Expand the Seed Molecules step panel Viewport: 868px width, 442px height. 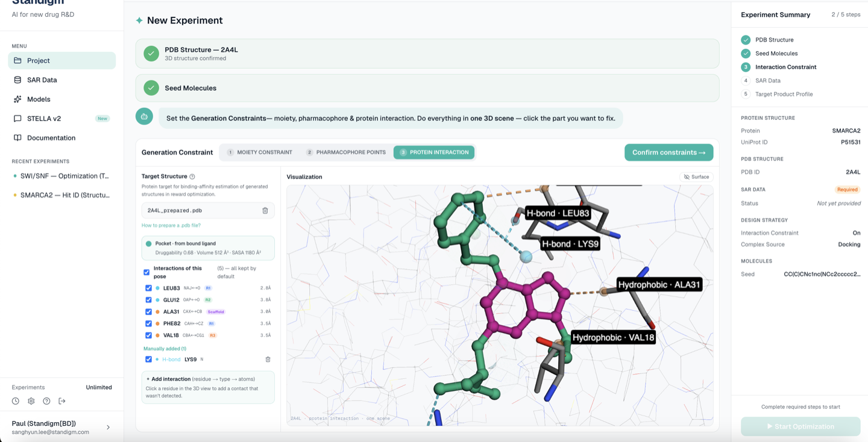pyautogui.click(x=427, y=88)
